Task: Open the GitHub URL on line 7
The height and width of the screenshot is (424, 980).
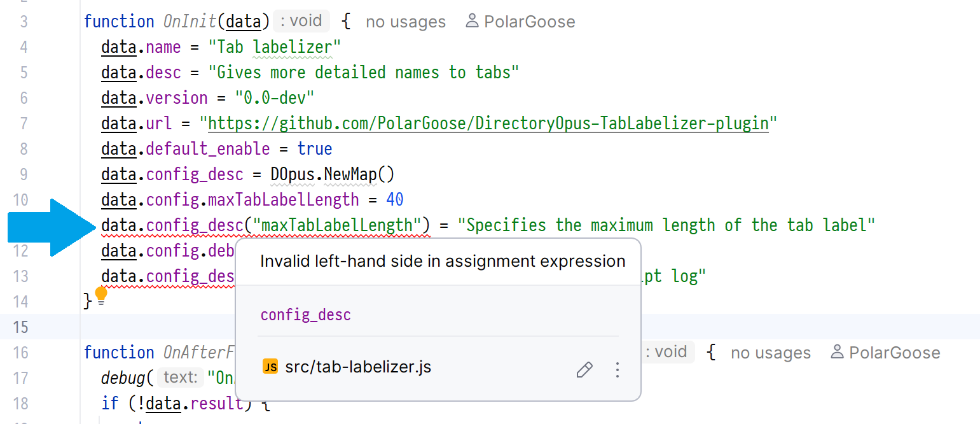Action: [x=488, y=123]
